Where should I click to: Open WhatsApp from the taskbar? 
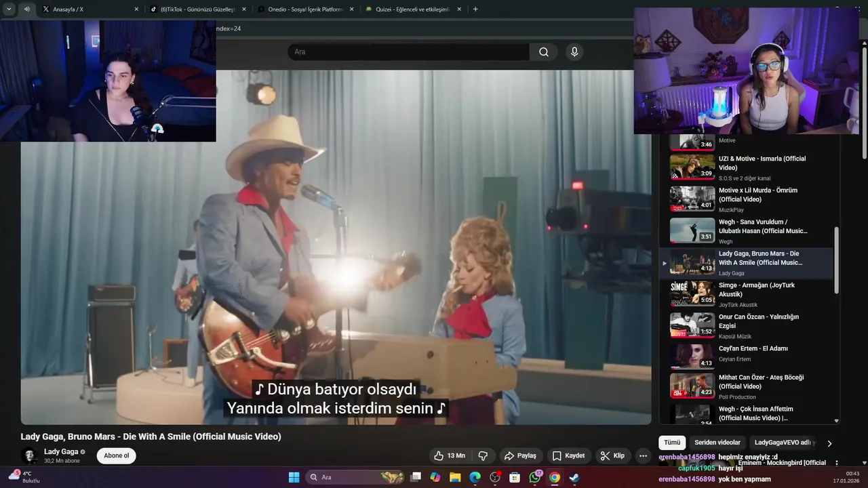pyautogui.click(x=534, y=477)
